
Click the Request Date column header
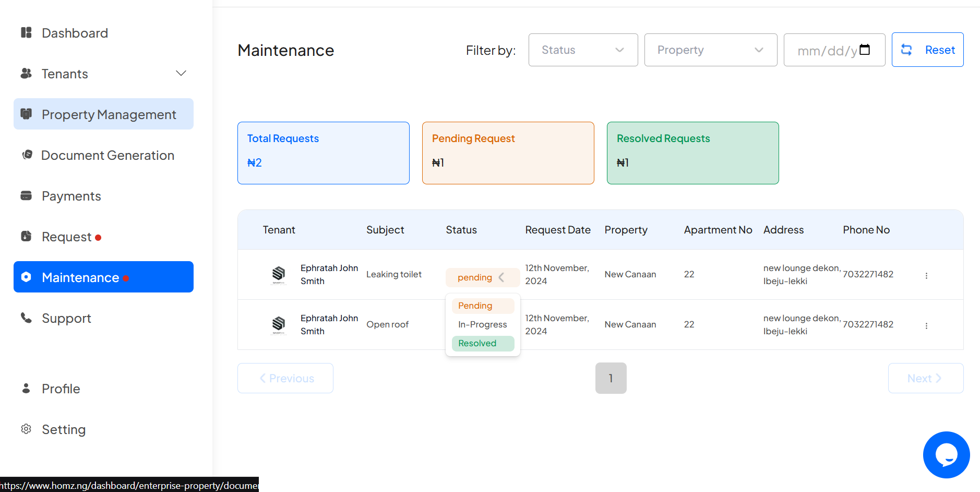(558, 230)
